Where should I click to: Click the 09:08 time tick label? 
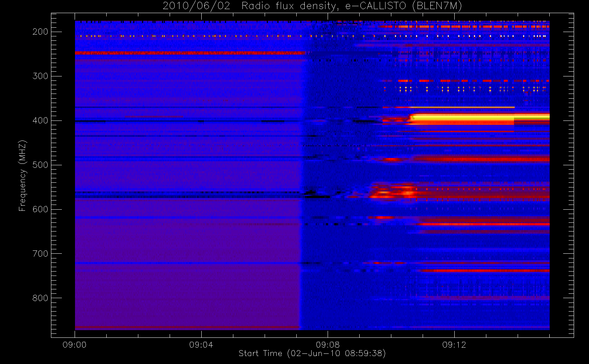click(328, 345)
